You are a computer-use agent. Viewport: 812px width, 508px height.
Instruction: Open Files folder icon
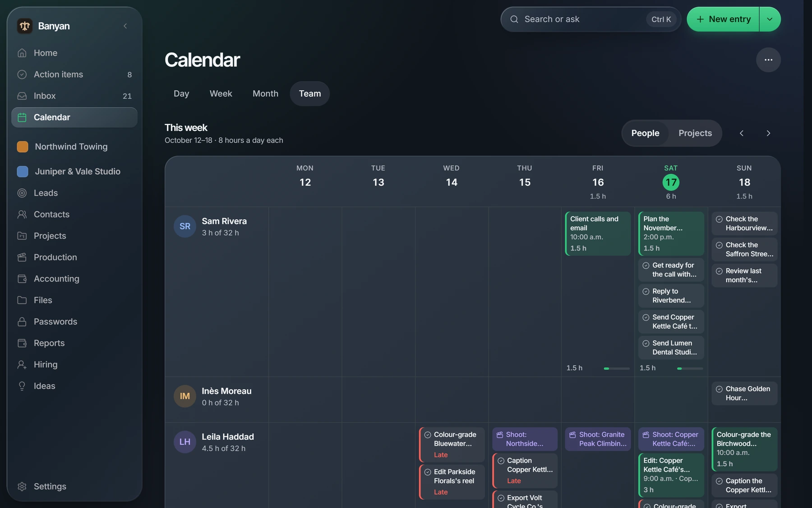pyautogui.click(x=22, y=300)
